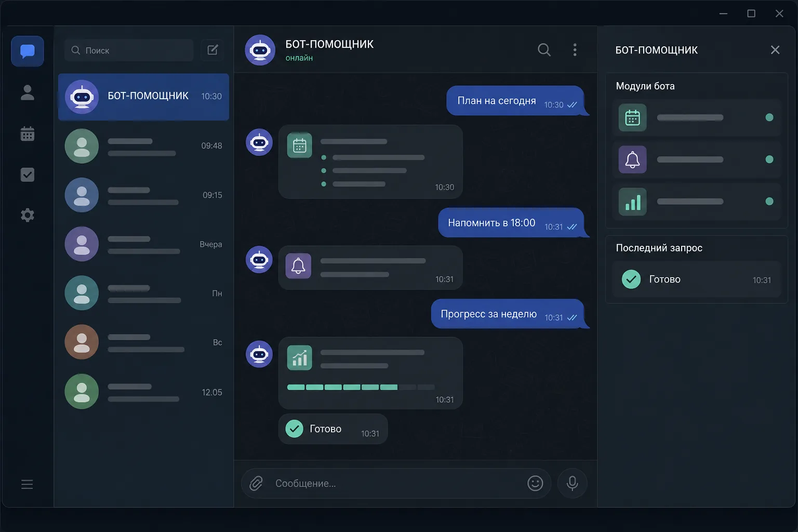Open the tasks checkmark icon in sidebar
Viewport: 798px width, 532px height.
click(28, 175)
